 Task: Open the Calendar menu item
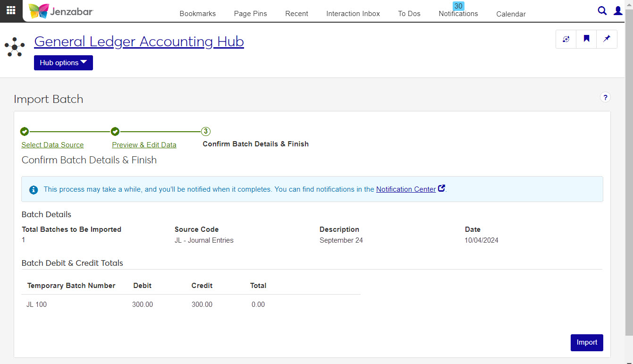tap(511, 14)
